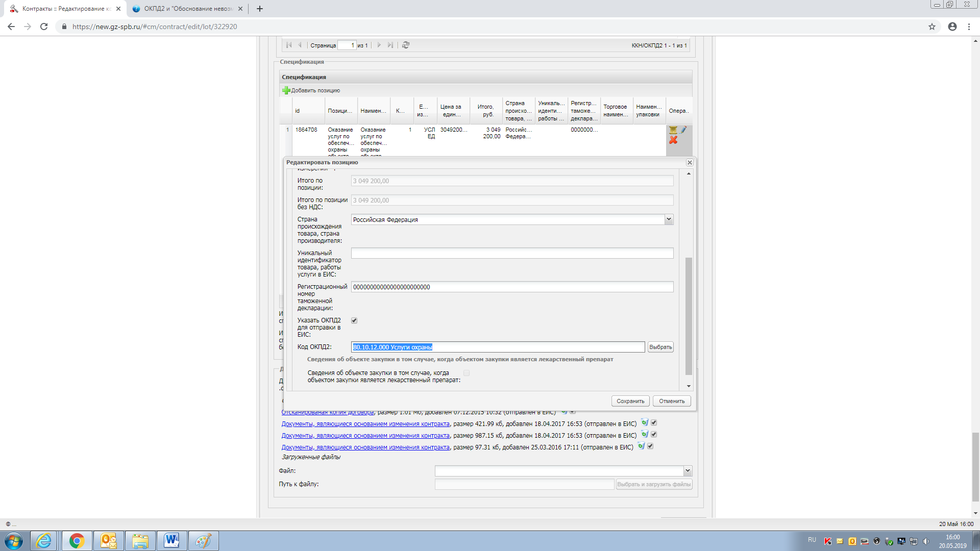The width and height of the screenshot is (980, 551).
Task: Click 'Сохранить' button in edit dialog
Action: pos(630,401)
